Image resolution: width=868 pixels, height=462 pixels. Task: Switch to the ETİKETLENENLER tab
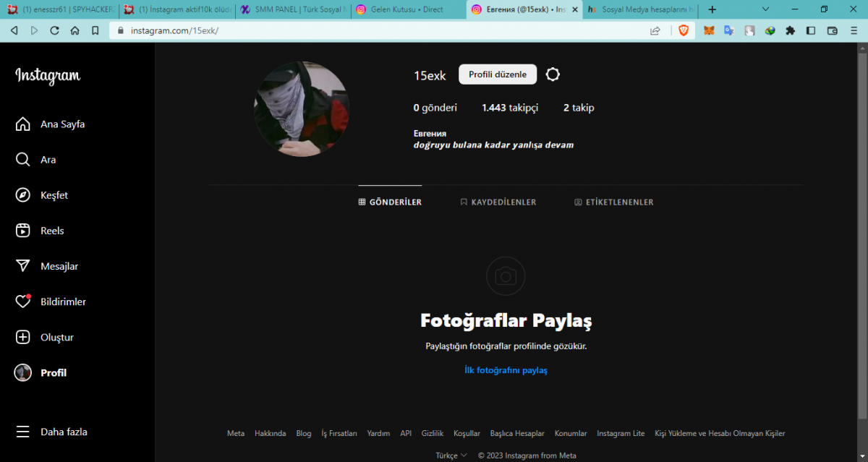click(614, 202)
